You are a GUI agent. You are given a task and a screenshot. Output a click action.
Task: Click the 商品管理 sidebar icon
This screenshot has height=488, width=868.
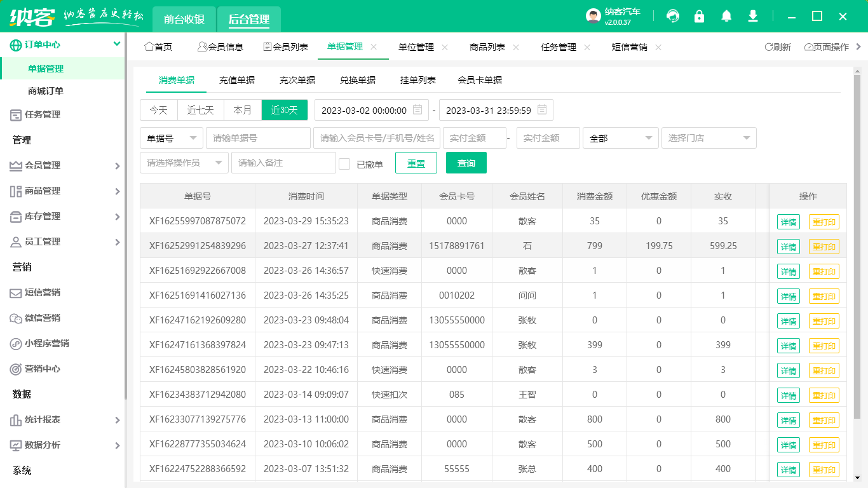point(16,191)
